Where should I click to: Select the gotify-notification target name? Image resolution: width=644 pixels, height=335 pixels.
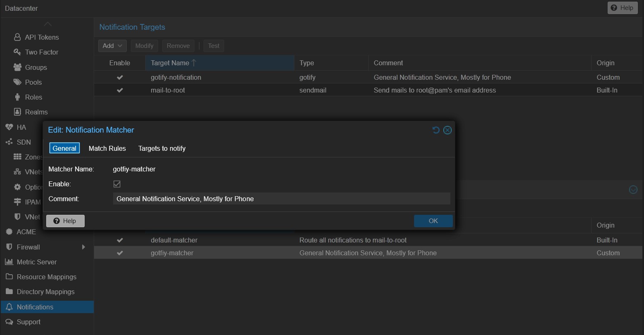176,77
